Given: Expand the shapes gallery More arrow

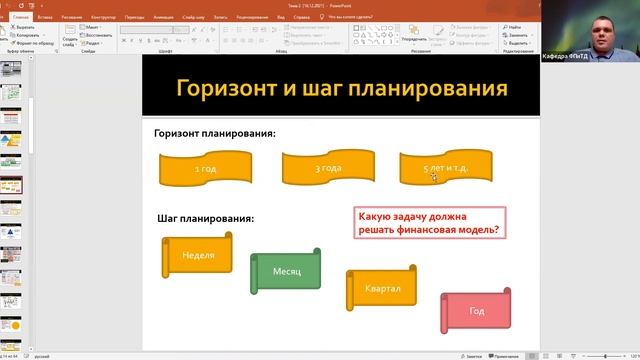Looking at the screenshot, I should pos(397,42).
